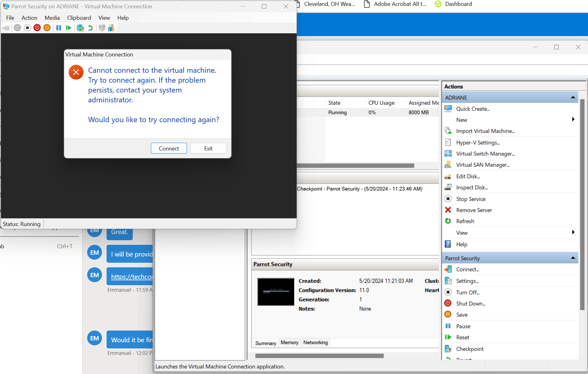Click Stop Service in the Actions pane

click(x=471, y=199)
